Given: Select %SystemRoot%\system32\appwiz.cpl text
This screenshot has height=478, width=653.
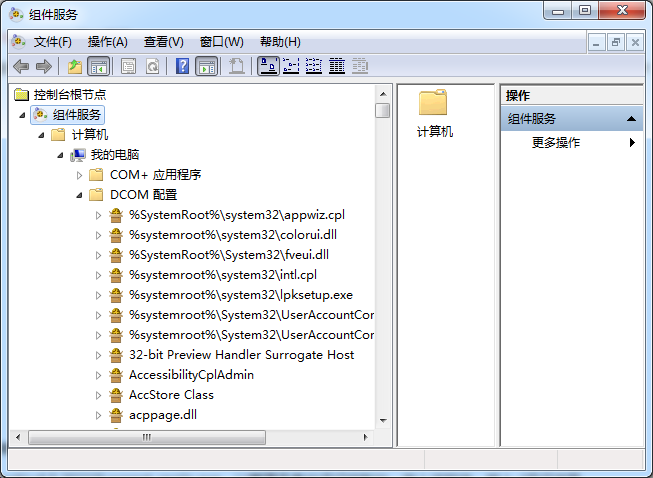Looking at the screenshot, I should point(237,215).
